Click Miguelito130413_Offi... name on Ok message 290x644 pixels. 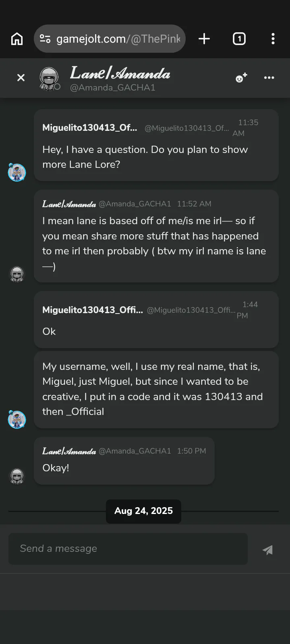(x=92, y=310)
